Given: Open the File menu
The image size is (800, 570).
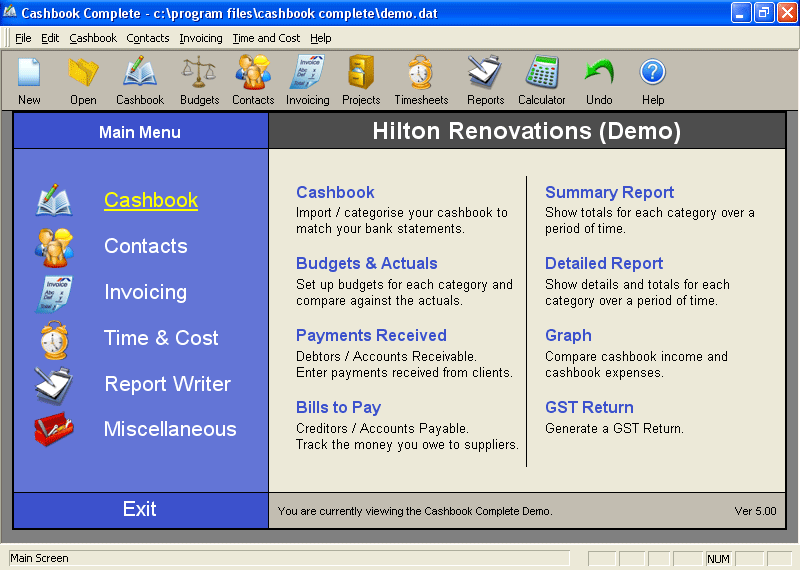Looking at the screenshot, I should (x=23, y=38).
